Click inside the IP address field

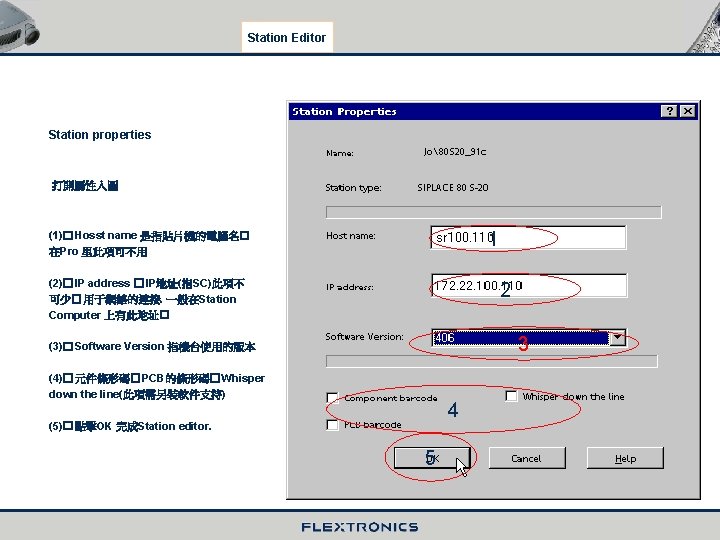pyautogui.click(x=529, y=286)
